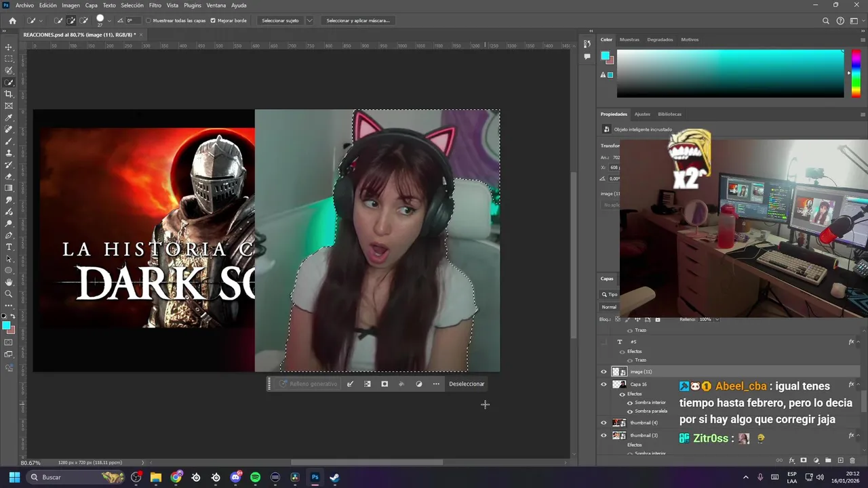Switch to the Degradados tab
The width and height of the screenshot is (868, 488).
point(660,39)
